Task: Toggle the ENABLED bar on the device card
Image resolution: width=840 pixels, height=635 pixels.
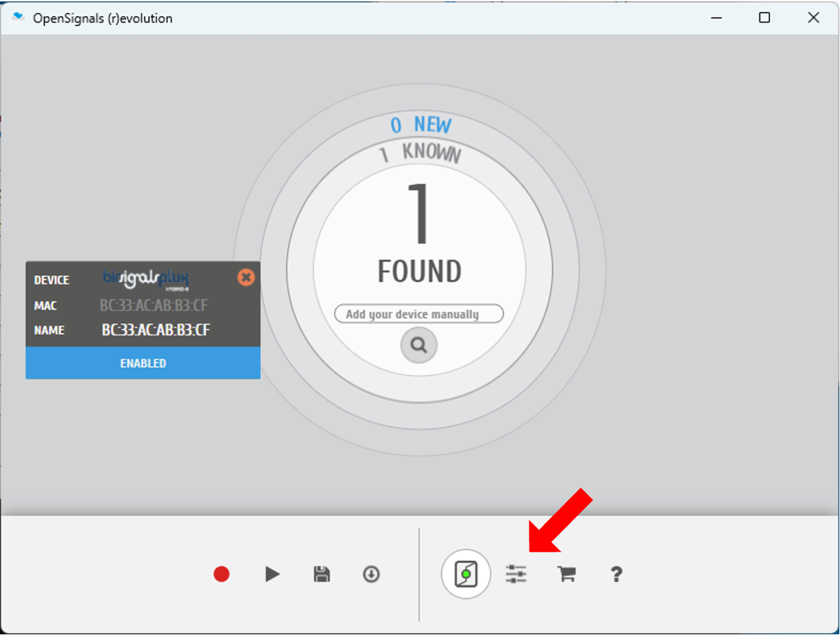Action: tap(143, 363)
